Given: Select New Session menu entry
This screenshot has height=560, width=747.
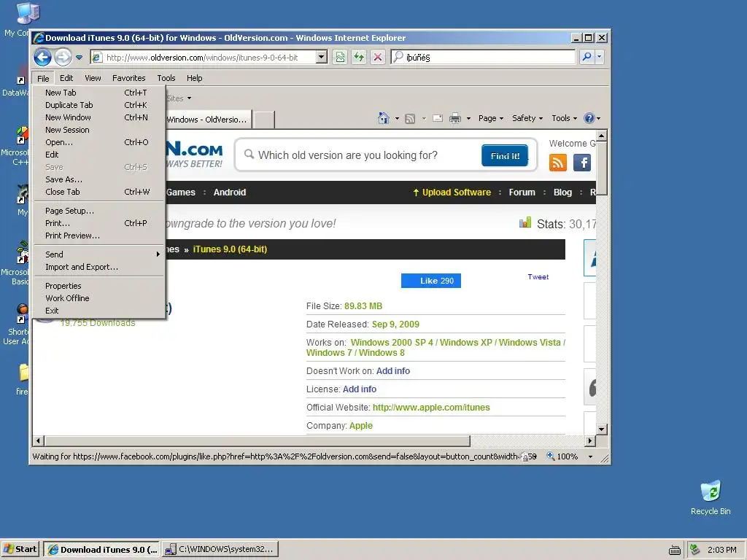Looking at the screenshot, I should pos(99,130).
